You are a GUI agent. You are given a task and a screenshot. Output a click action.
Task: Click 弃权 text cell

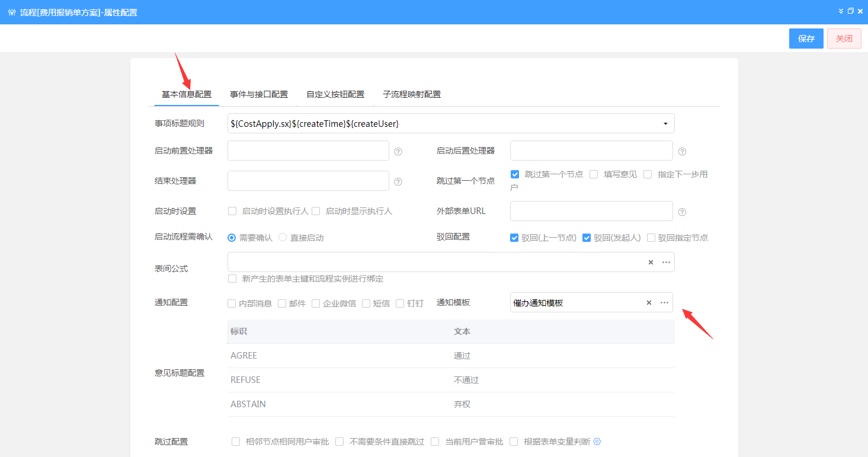(x=462, y=404)
